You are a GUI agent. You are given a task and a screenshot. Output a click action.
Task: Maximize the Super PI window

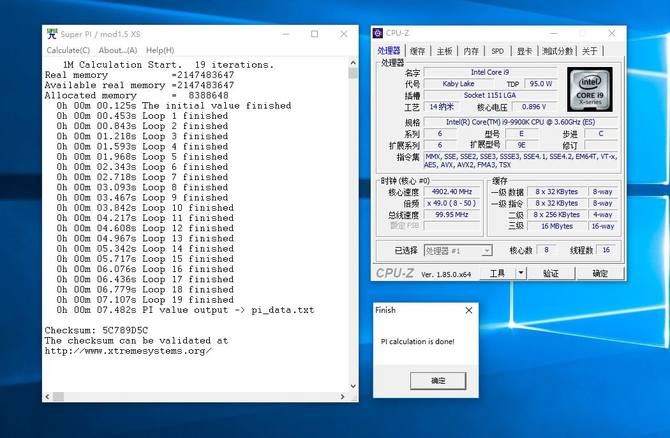click(314, 34)
